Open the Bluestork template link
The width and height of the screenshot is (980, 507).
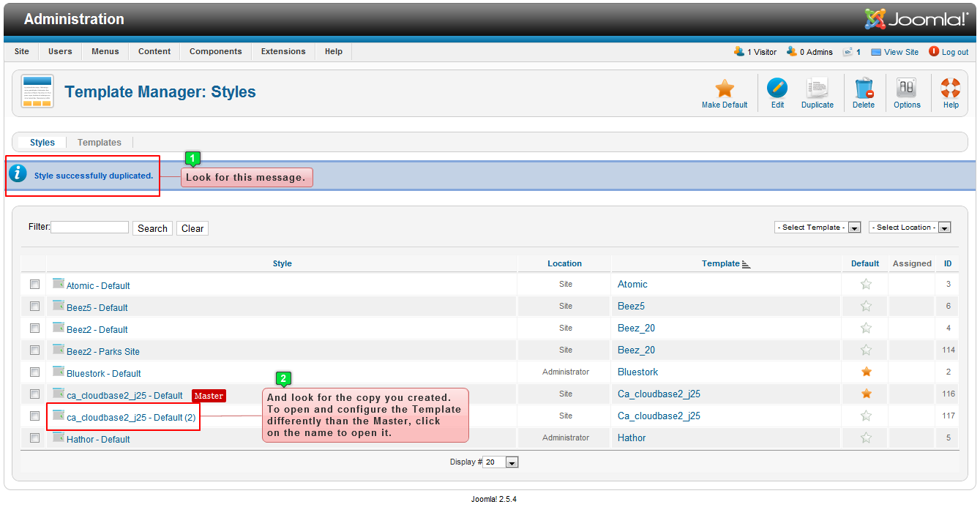[x=637, y=372]
